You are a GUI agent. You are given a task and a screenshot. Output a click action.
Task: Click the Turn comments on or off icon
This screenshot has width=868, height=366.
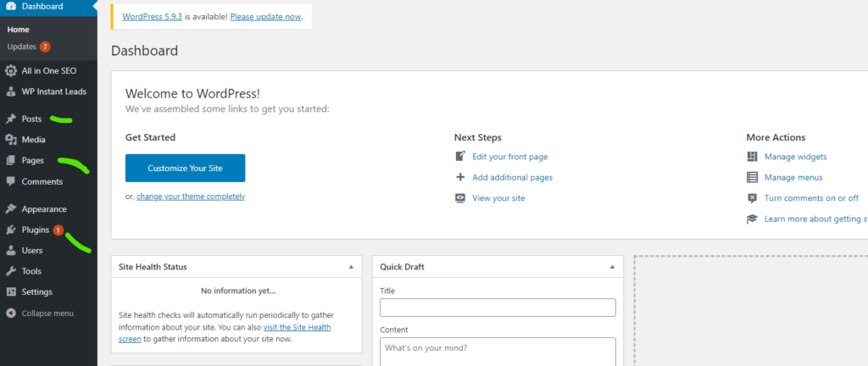(752, 198)
